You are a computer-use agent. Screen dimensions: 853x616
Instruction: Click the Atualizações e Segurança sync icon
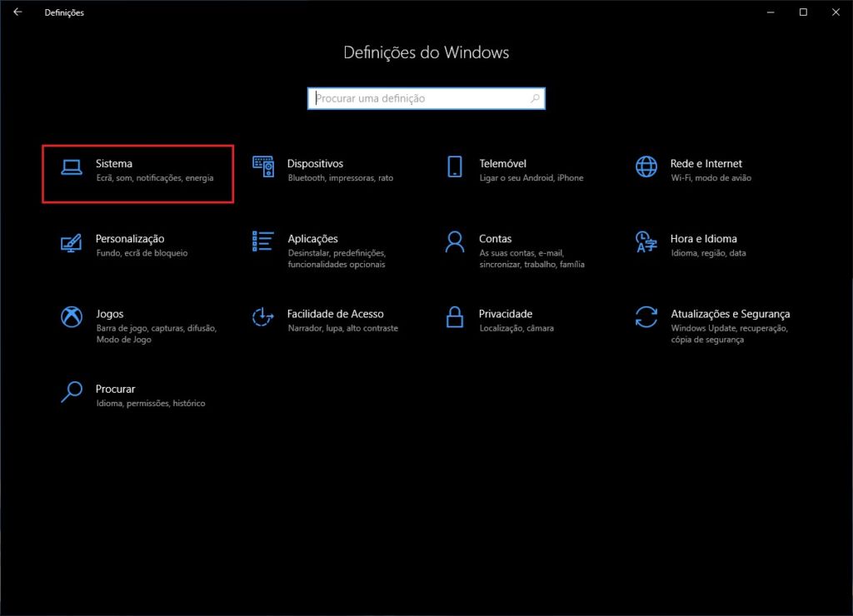(646, 317)
